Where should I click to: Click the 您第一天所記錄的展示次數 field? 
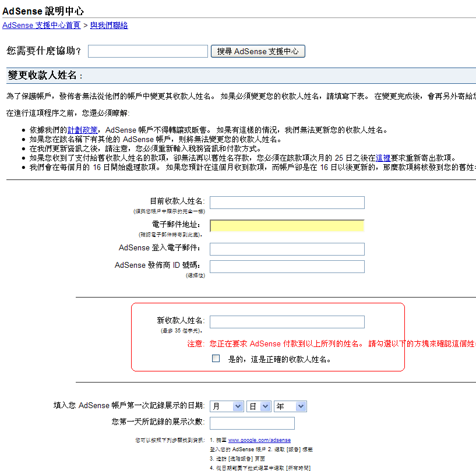[252, 423]
